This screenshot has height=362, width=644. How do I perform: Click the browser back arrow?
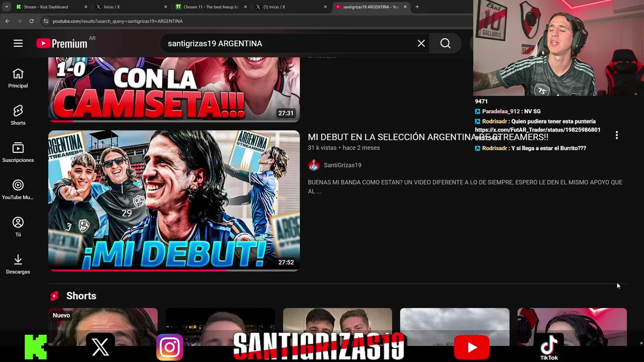point(8,21)
